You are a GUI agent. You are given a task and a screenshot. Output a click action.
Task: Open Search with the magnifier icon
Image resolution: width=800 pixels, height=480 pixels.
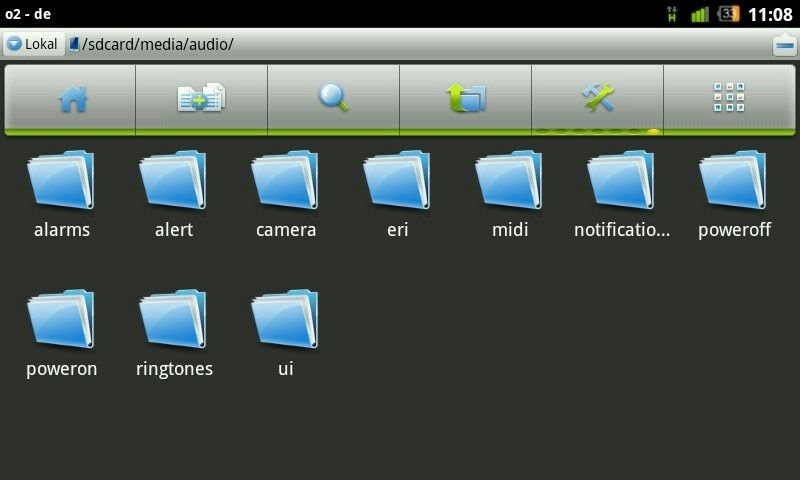point(334,97)
